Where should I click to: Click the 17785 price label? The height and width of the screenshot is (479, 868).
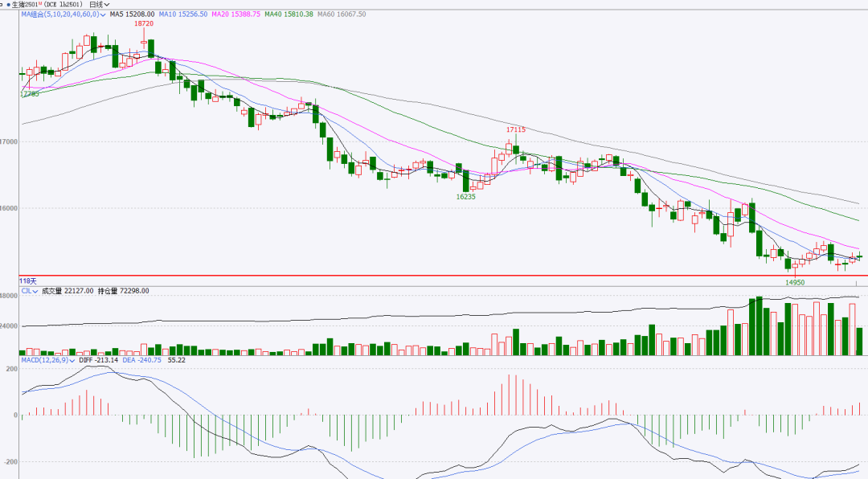coord(30,94)
